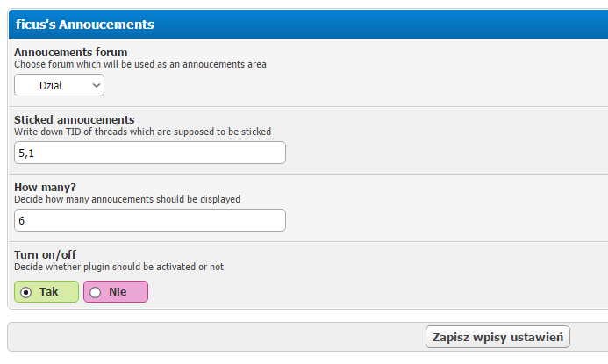Click the Annoucements forum setting label

tap(71, 52)
